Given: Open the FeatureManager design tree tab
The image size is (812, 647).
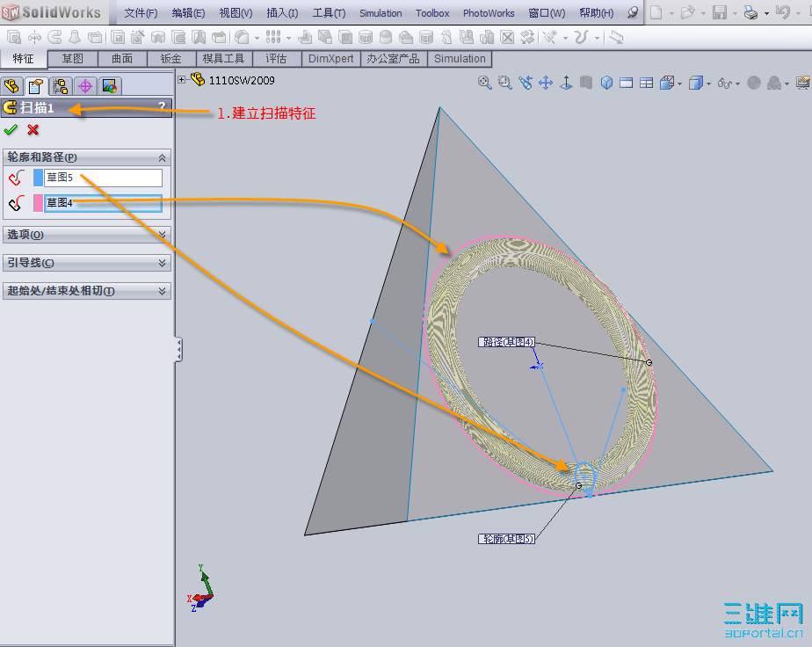Looking at the screenshot, I should click(x=11, y=86).
